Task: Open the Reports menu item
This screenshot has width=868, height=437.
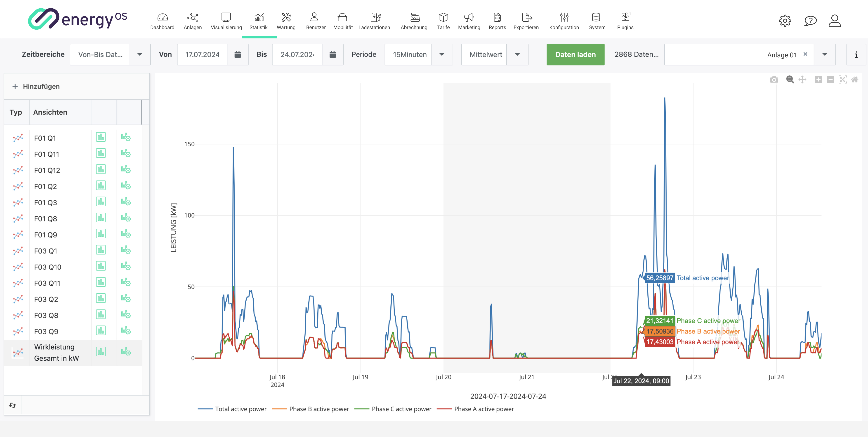Action: (x=497, y=21)
